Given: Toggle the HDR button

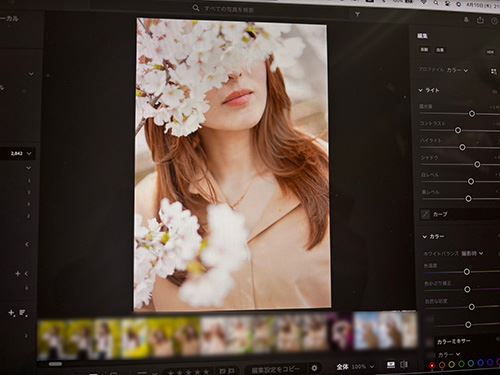Looking at the screenshot, I should (x=490, y=52).
